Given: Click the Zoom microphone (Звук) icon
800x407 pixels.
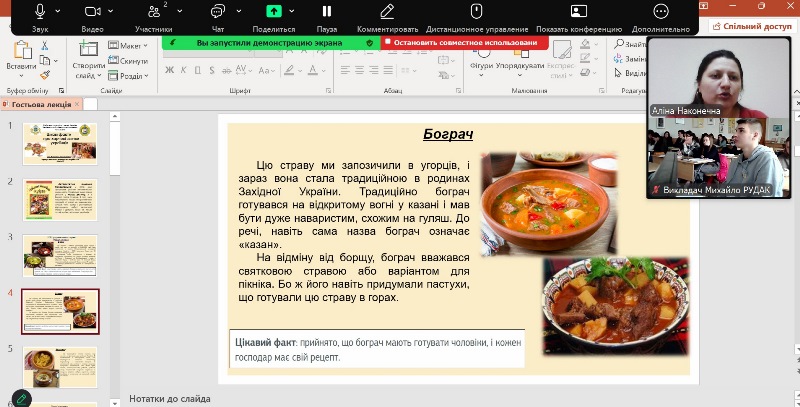Looking at the screenshot, I should 40,11.
